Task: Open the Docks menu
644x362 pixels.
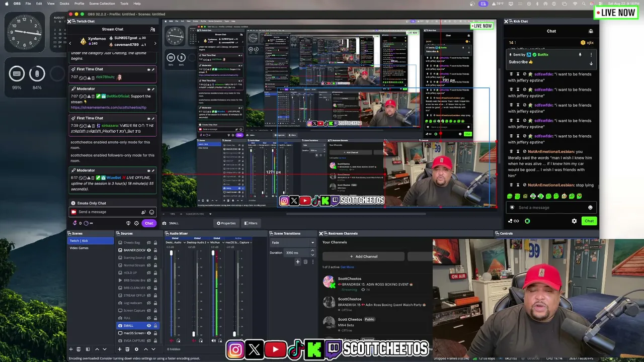Action: point(64,4)
